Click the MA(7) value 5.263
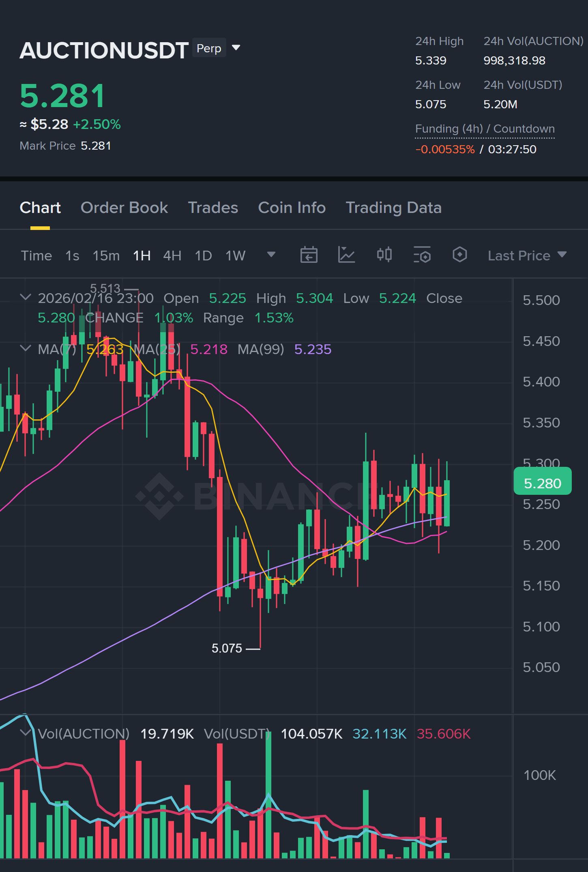The image size is (588, 872). (x=105, y=349)
